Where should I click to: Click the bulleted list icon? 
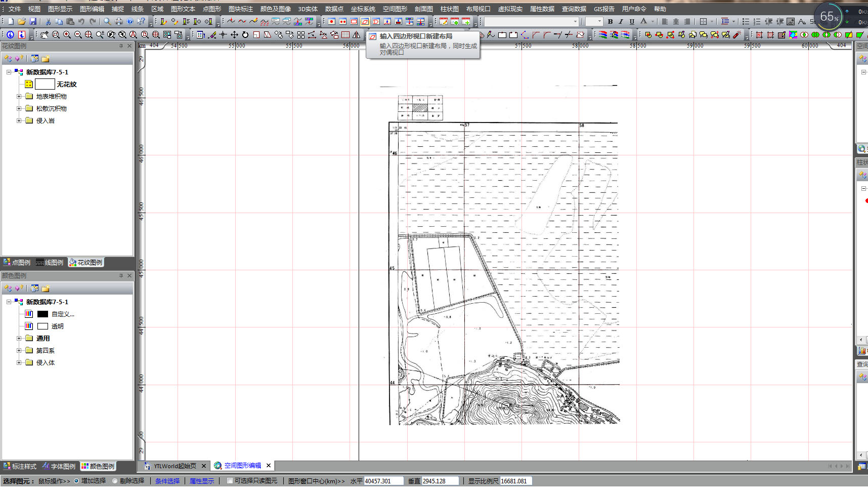point(746,22)
